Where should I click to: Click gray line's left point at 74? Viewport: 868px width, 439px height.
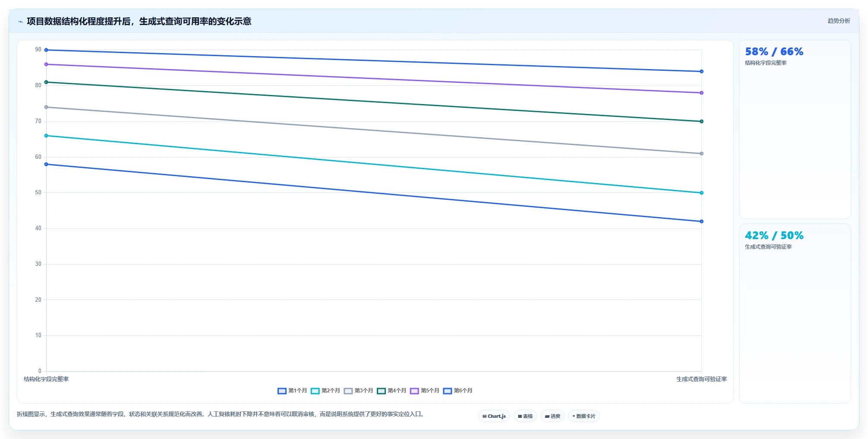(x=46, y=107)
